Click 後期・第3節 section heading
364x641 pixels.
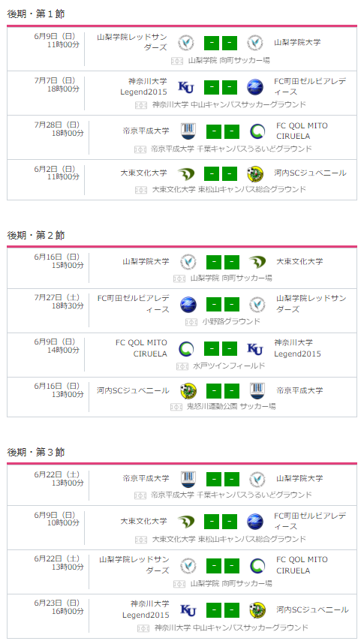pos(36,452)
